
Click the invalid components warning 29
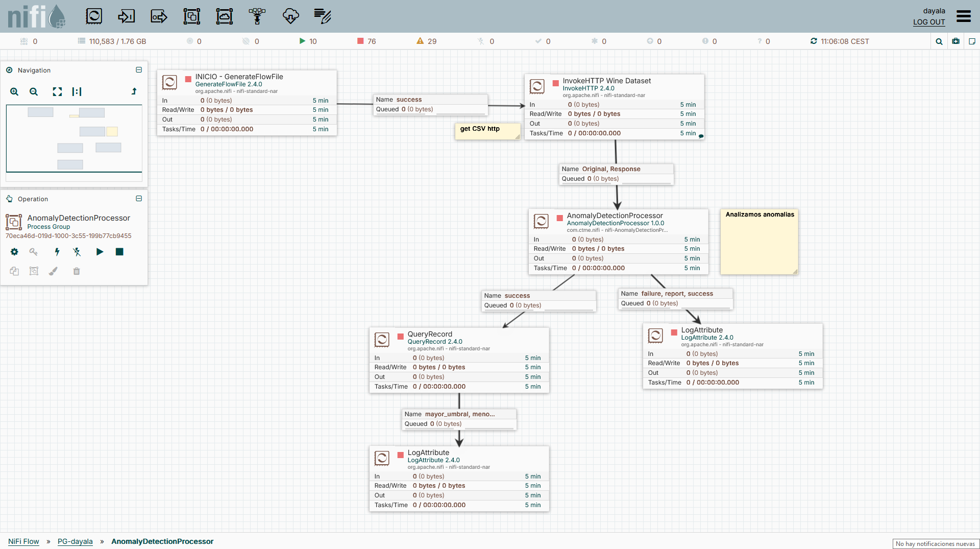tap(427, 41)
